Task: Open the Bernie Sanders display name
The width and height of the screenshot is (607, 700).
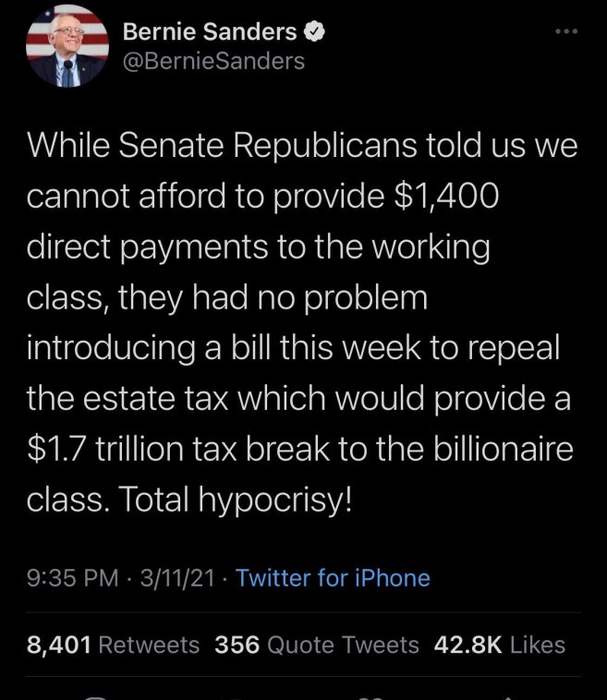Action: [211, 32]
